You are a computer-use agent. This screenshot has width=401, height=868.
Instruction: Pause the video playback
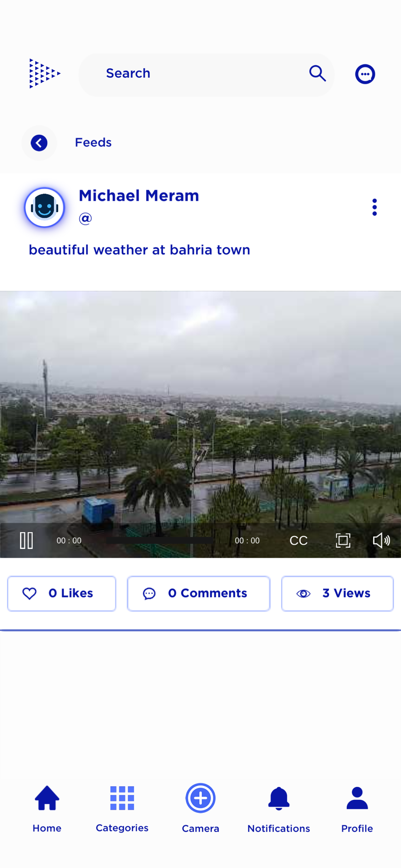[x=26, y=540]
